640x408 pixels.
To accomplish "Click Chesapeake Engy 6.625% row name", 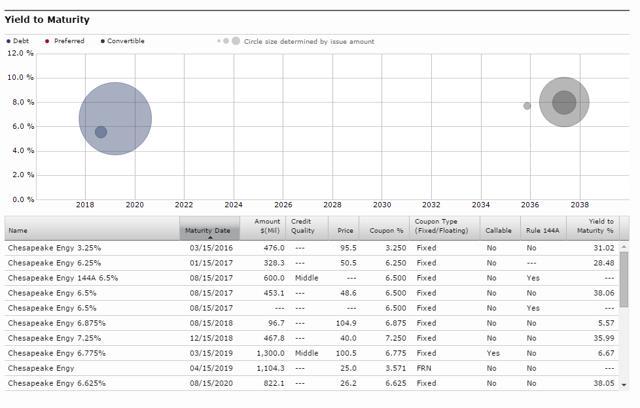I will pos(57,384).
